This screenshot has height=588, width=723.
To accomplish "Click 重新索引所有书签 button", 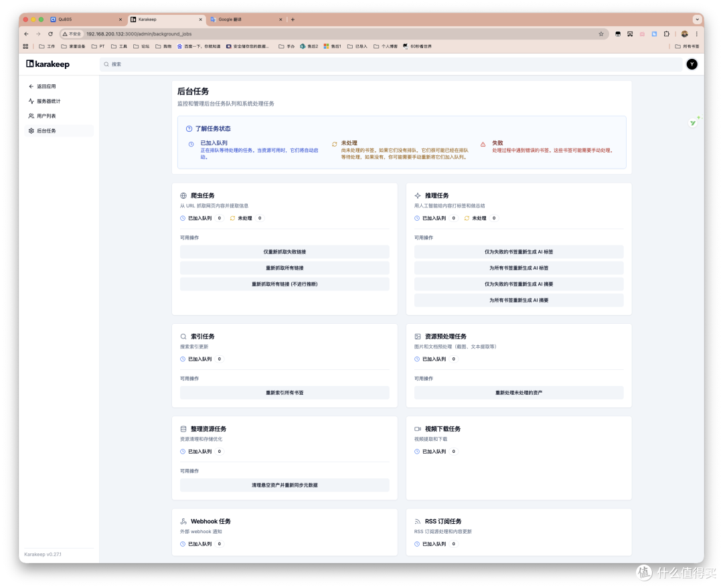I will point(285,393).
